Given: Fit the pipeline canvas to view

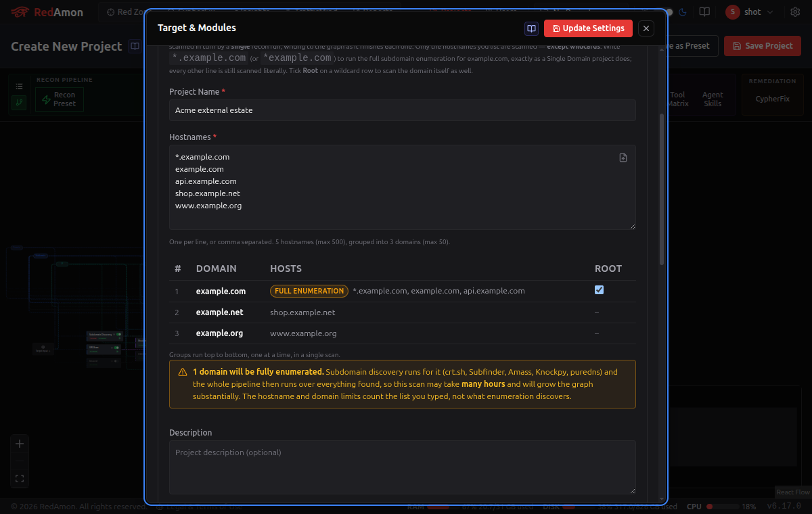Looking at the screenshot, I should pyautogui.click(x=20, y=479).
